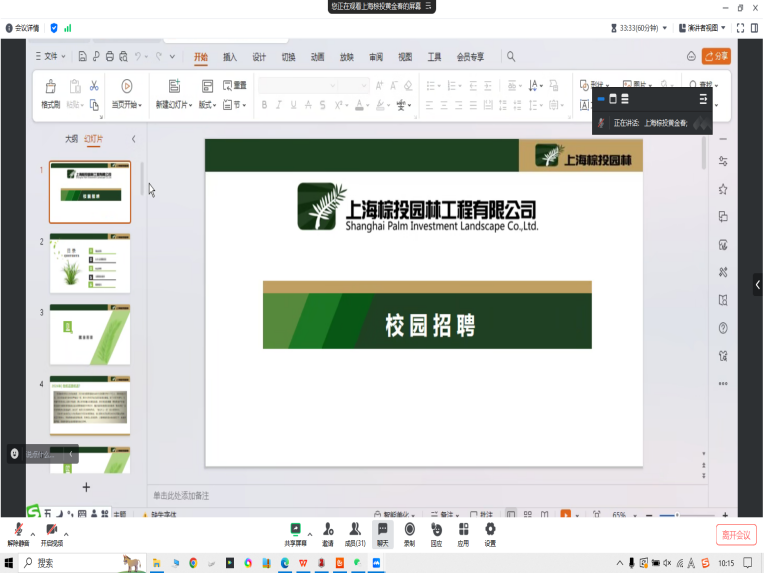Open the 聊天 chat panel
Screen dimensions: 764x573
pos(382,532)
